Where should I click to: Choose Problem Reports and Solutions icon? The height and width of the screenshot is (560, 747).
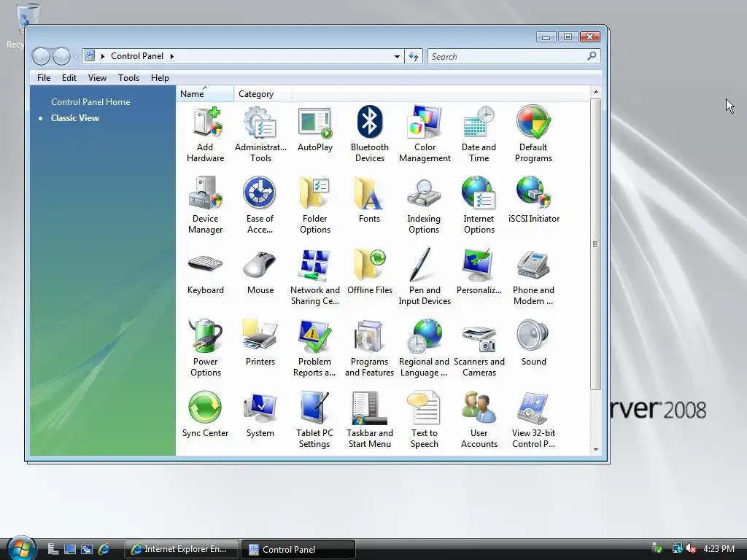314,348
